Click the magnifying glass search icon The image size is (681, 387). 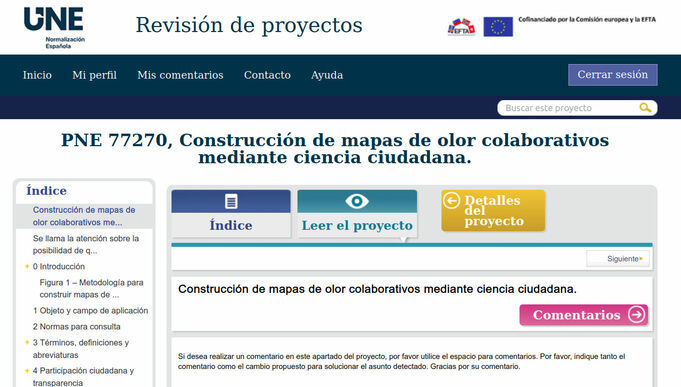[645, 108]
